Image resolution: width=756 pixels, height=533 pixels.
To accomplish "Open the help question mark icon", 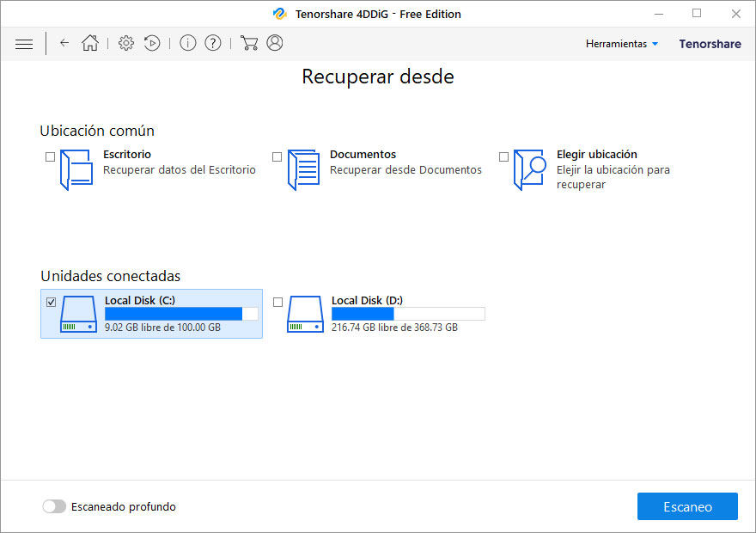I will (213, 43).
